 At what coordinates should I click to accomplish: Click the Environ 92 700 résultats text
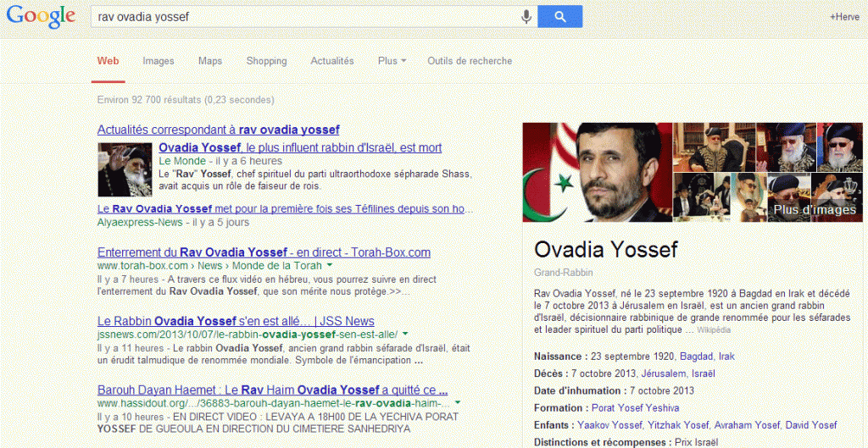pos(186,100)
